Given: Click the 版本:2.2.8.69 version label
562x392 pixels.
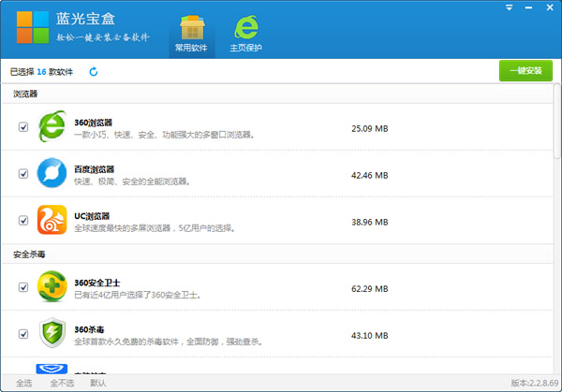Looking at the screenshot, I should tap(535, 383).
